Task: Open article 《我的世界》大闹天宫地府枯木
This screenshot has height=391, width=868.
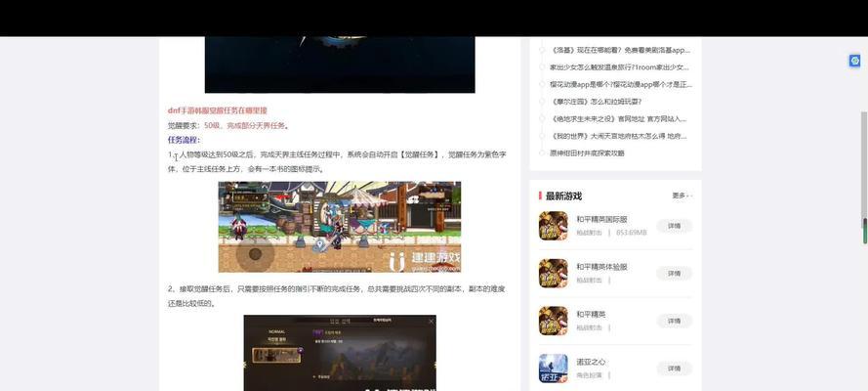Action: [x=619, y=136]
